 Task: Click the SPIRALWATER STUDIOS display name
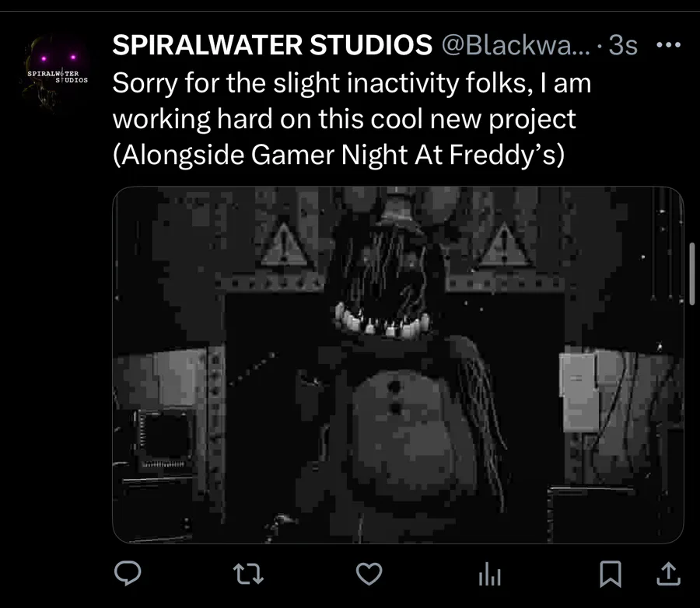(272, 46)
